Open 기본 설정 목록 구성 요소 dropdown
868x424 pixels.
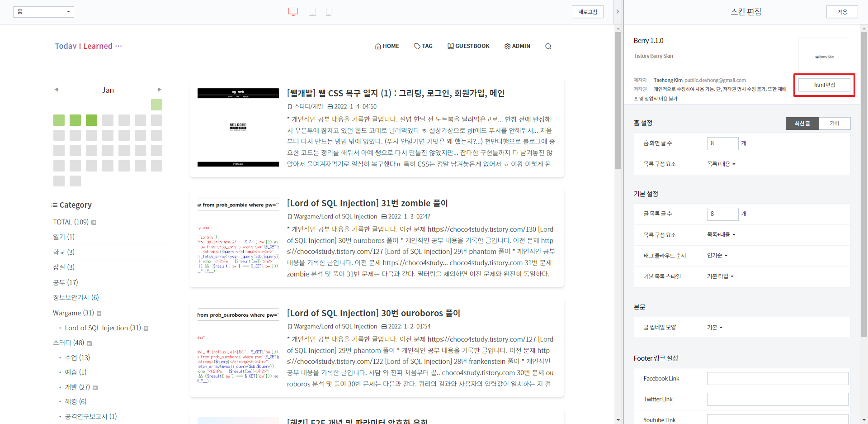[721, 234]
